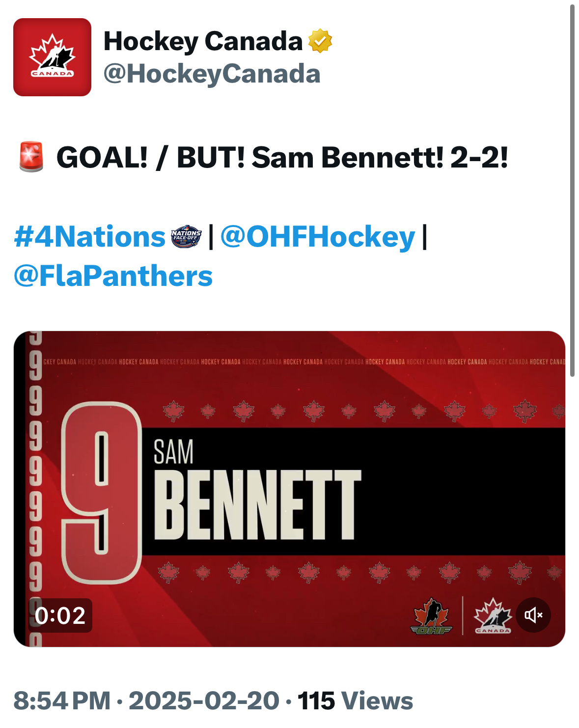Viewport: 579px width, 728px height.
Task: Unmute the video with the speaker icon
Action: [533, 615]
